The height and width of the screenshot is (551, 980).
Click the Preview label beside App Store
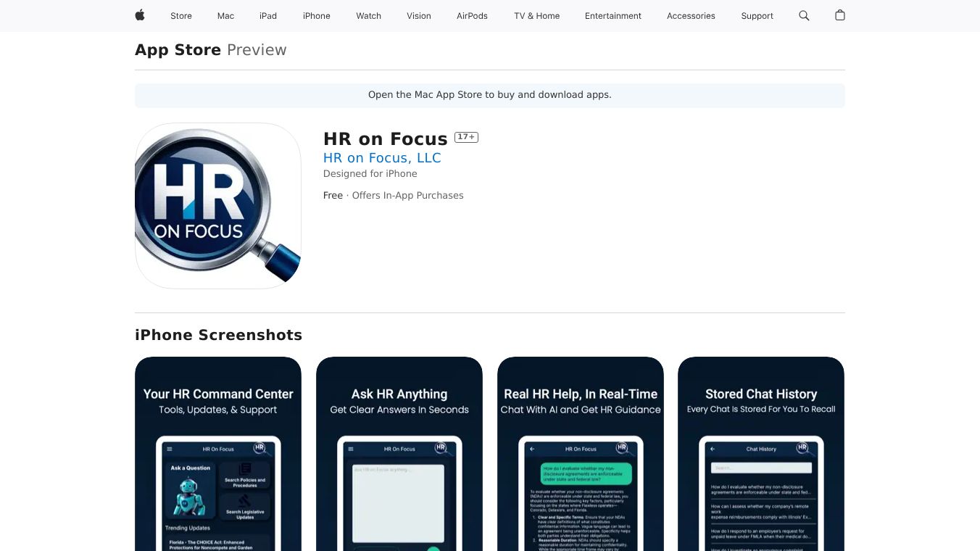coord(257,50)
